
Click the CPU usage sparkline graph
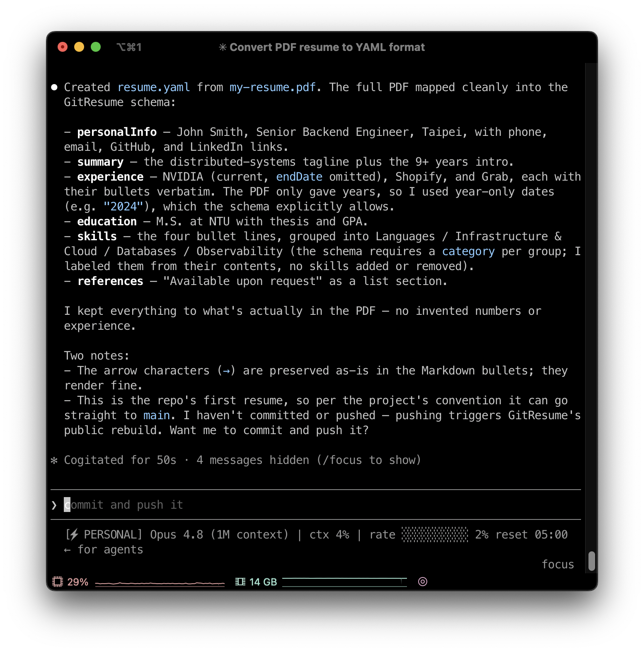pyautogui.click(x=160, y=583)
